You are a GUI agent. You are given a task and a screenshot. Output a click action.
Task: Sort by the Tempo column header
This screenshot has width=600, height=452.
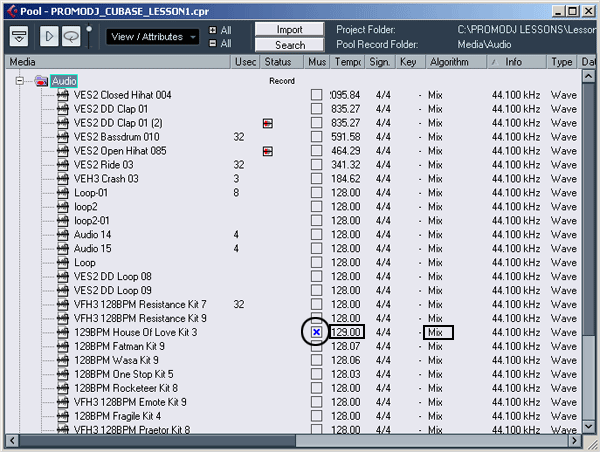(346, 62)
